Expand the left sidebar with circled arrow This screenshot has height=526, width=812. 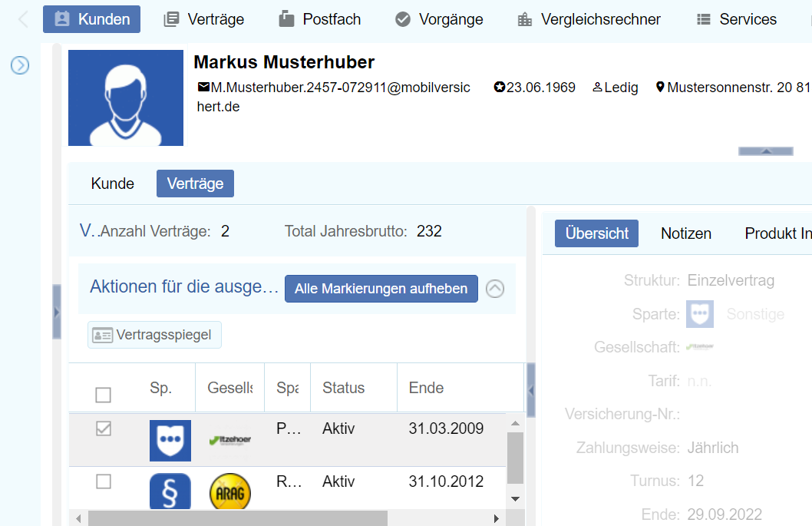(x=19, y=66)
